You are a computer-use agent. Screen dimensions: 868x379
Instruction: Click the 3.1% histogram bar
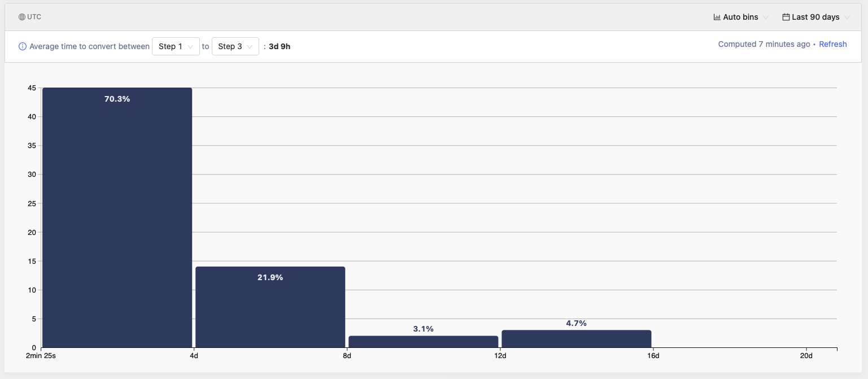(x=423, y=341)
